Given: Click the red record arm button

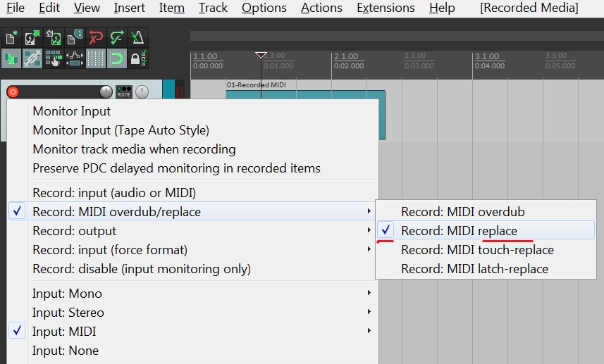Looking at the screenshot, I should 13,92.
